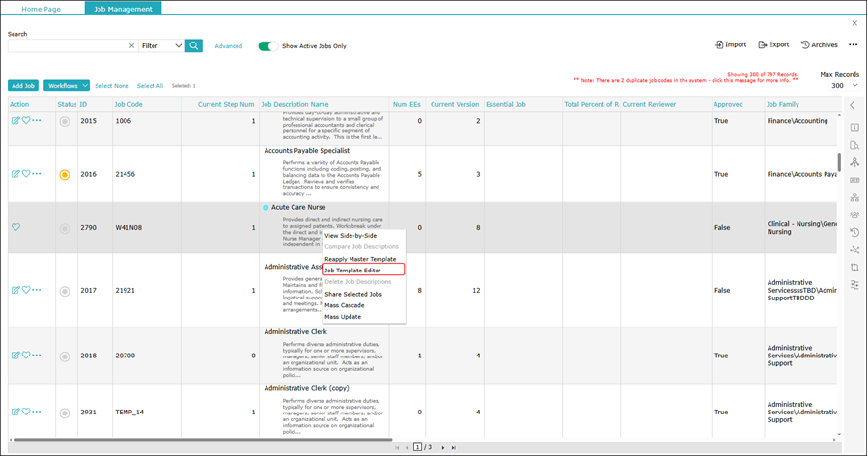Select the status radio for job 2015

point(65,122)
